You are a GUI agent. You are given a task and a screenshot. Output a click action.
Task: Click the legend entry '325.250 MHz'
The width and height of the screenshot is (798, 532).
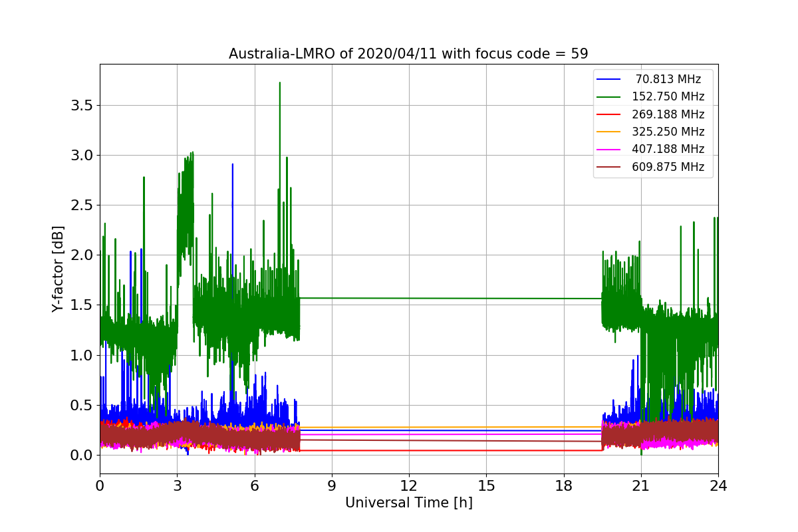pyautogui.click(x=668, y=132)
